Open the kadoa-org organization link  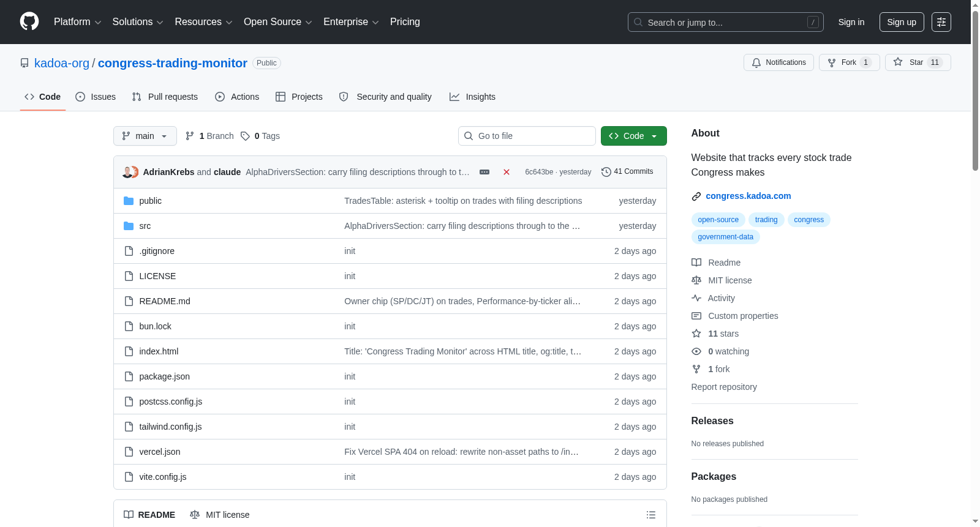tap(62, 63)
